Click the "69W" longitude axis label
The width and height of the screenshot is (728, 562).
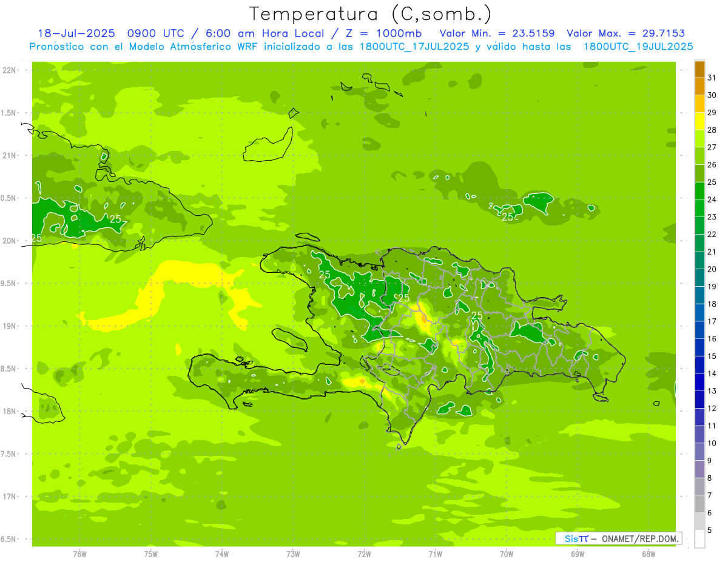[578, 554]
